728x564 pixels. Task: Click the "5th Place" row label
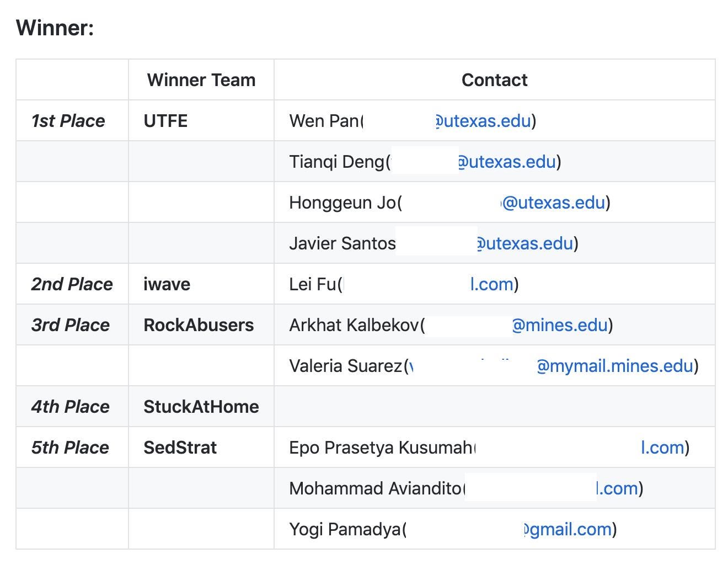coord(70,448)
